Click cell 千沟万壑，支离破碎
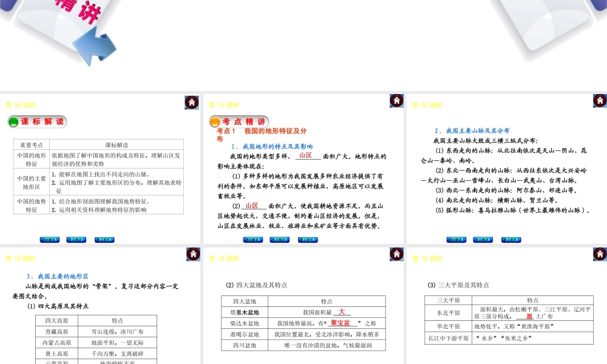This screenshot has height=364, width=607. 117,354
